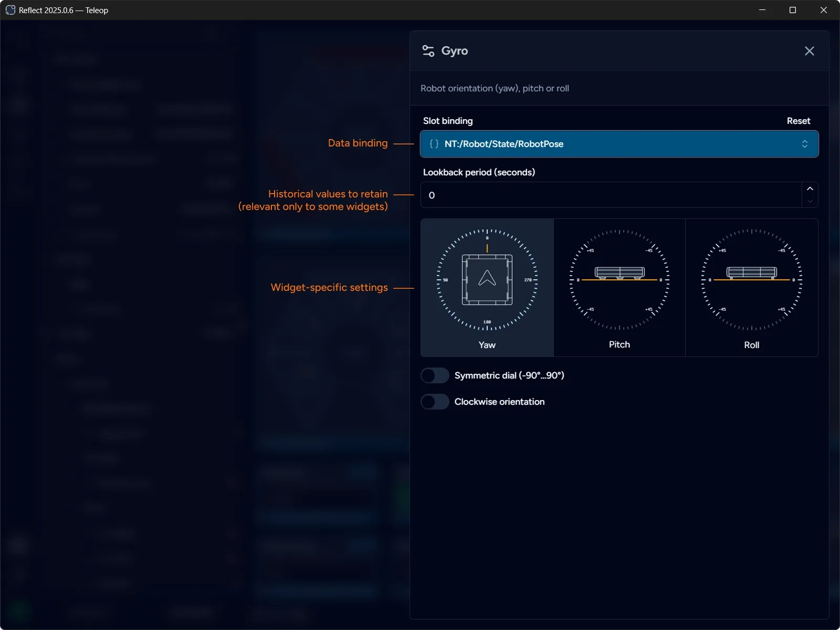Reset the slot binding
Viewport: 840px width, 630px height.
point(798,120)
